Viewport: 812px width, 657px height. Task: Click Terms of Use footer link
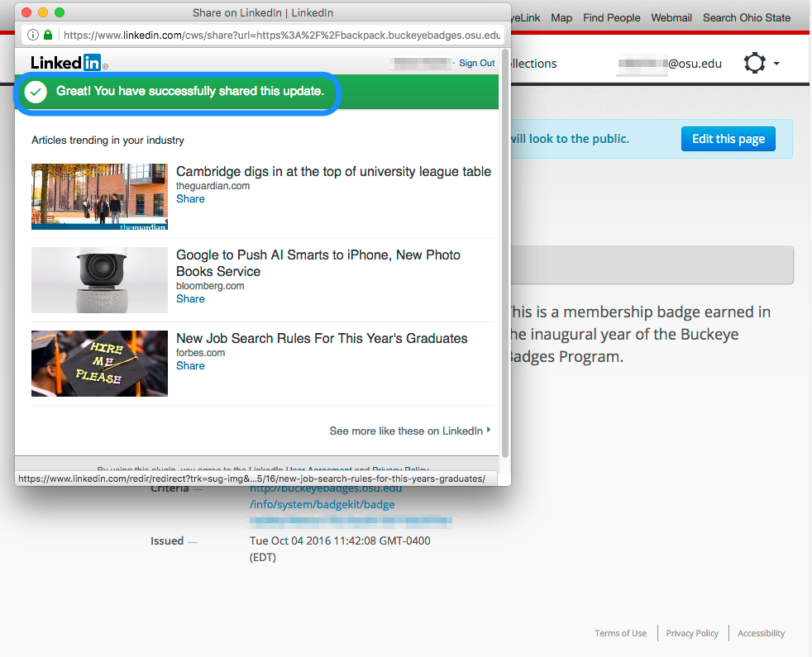pos(620,633)
